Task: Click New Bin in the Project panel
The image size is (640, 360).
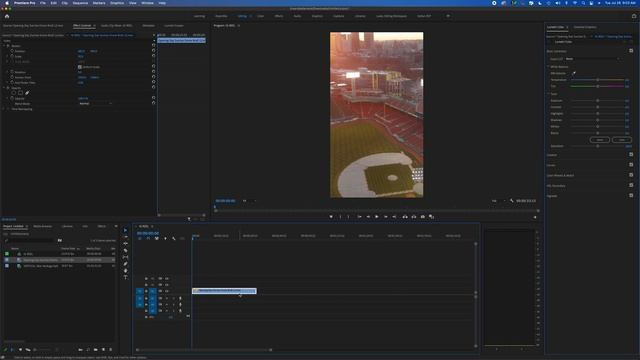Action: (x=96, y=350)
